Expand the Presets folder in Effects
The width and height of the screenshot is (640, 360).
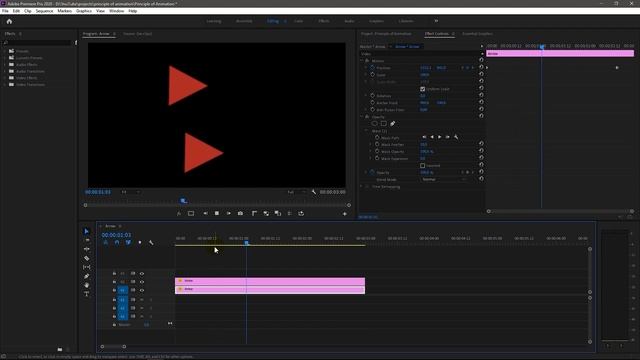coord(5,51)
